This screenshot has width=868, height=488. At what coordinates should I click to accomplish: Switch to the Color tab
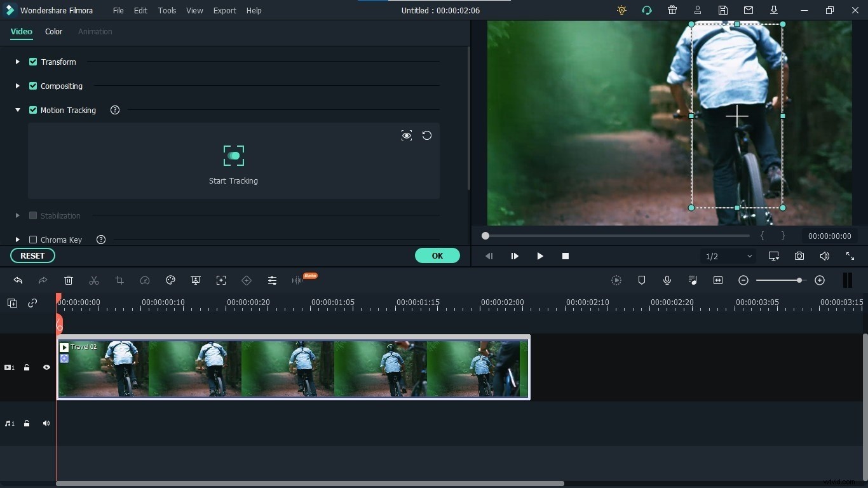[x=53, y=31]
